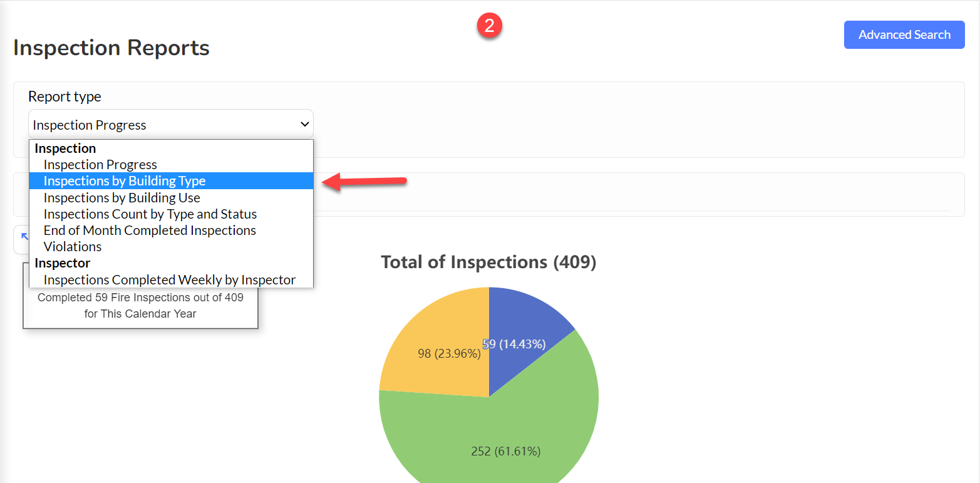The height and width of the screenshot is (483, 980).
Task: Click the Report type field label
Action: [x=64, y=96]
